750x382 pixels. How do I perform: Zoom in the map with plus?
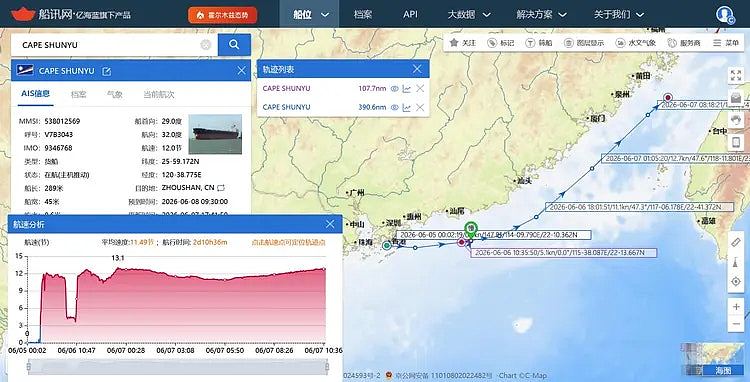[736, 306]
